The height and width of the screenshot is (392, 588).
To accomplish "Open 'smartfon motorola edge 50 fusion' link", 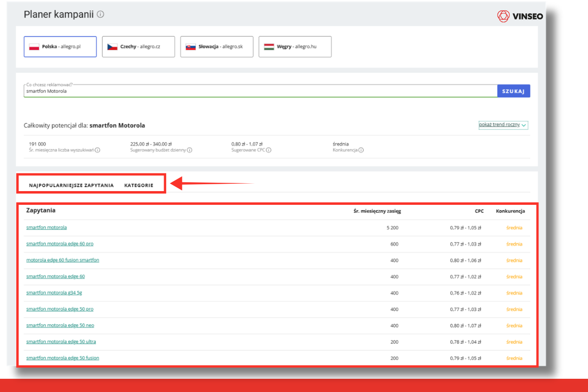I will click(x=63, y=358).
